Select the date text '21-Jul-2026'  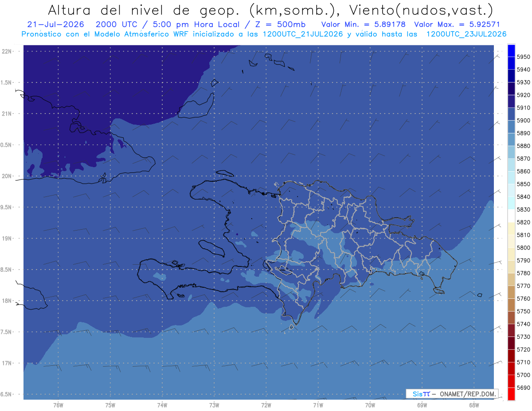[55, 25]
